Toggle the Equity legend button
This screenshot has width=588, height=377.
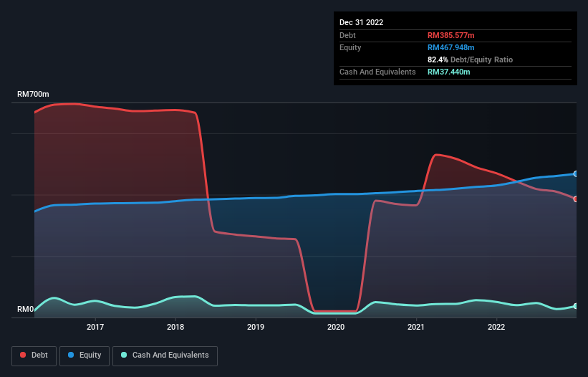coord(85,355)
